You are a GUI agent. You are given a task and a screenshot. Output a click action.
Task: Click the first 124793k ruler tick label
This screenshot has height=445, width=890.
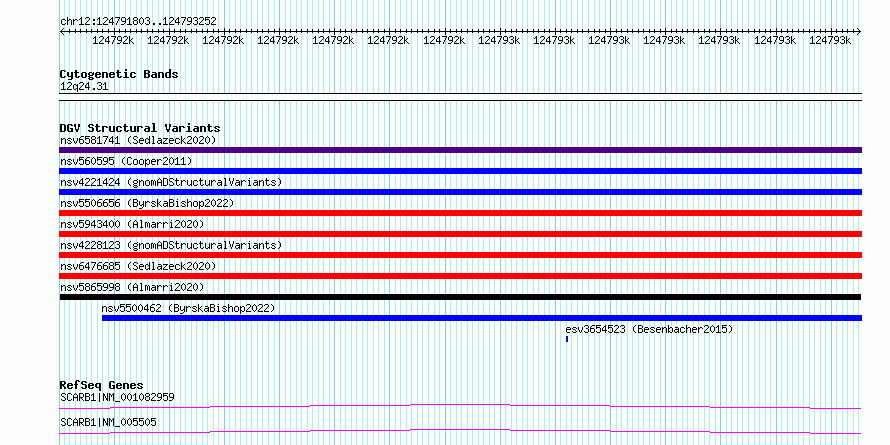click(499, 40)
